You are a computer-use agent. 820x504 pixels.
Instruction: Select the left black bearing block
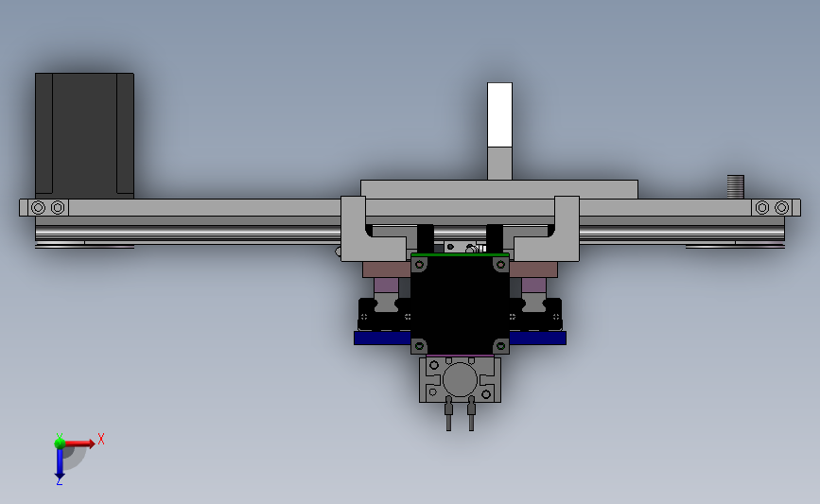(x=384, y=314)
